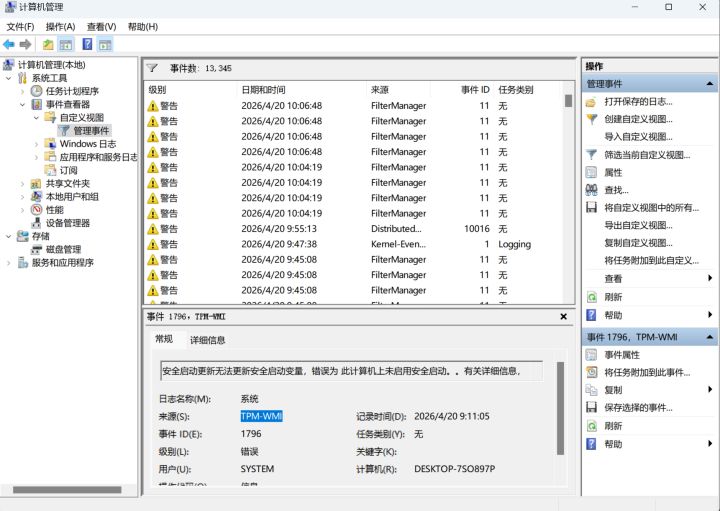Select 管理事件 view in tree
The image size is (720, 511).
coord(91,131)
